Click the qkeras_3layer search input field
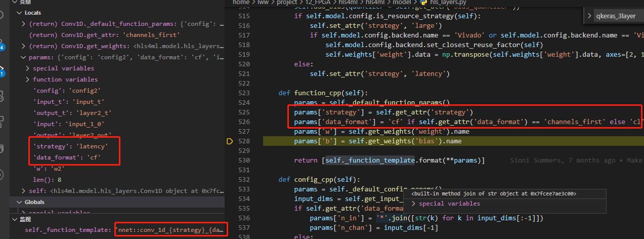 (x=620, y=16)
